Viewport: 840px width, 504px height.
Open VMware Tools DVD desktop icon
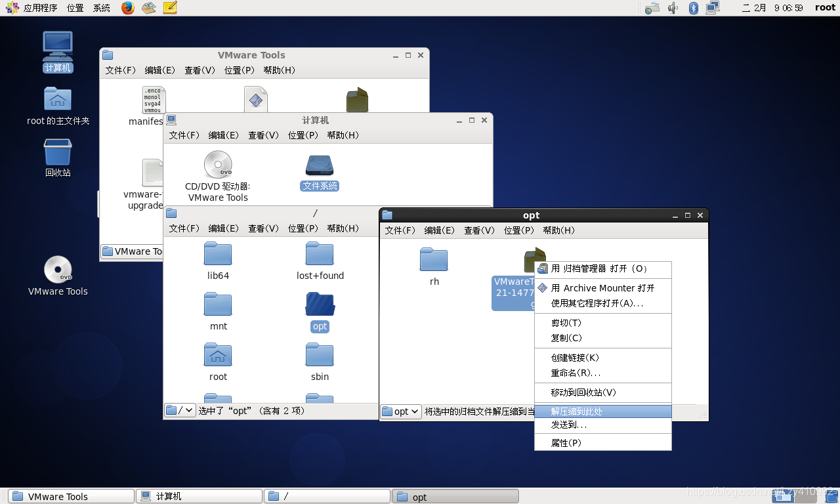coord(58,276)
